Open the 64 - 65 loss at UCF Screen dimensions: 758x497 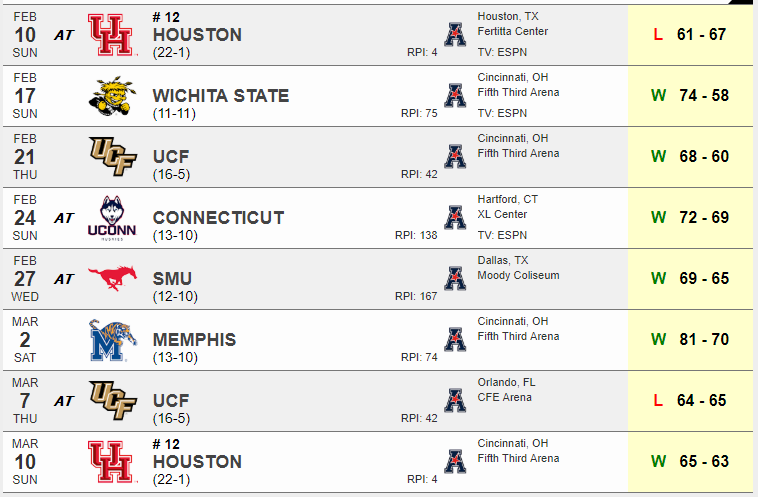(x=701, y=400)
